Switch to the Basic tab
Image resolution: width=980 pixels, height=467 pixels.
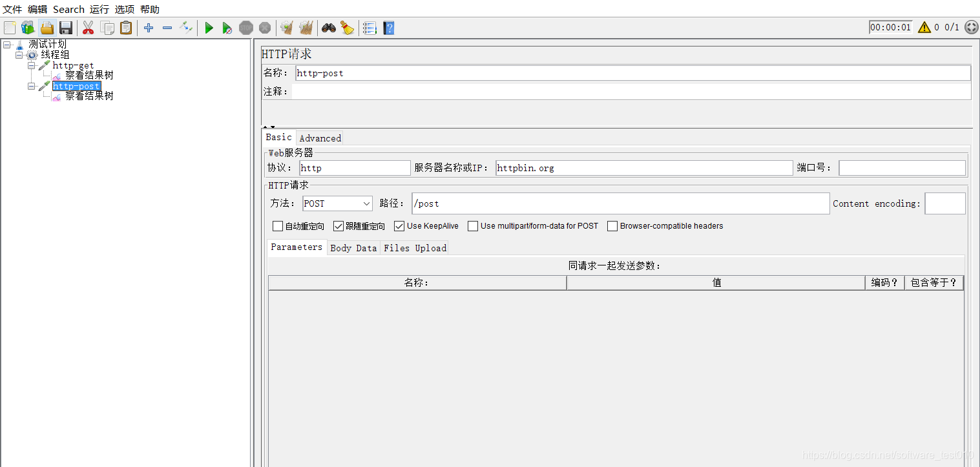[x=279, y=137]
